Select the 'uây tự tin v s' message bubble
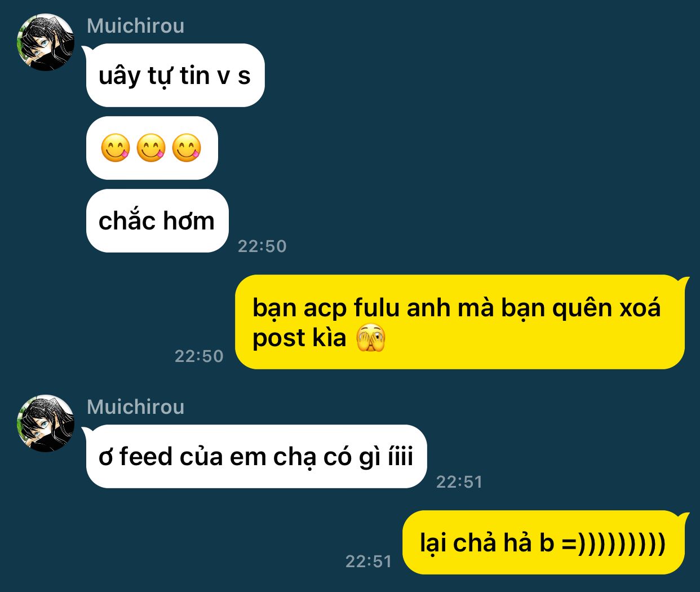The height and width of the screenshot is (592, 700). pos(175,75)
